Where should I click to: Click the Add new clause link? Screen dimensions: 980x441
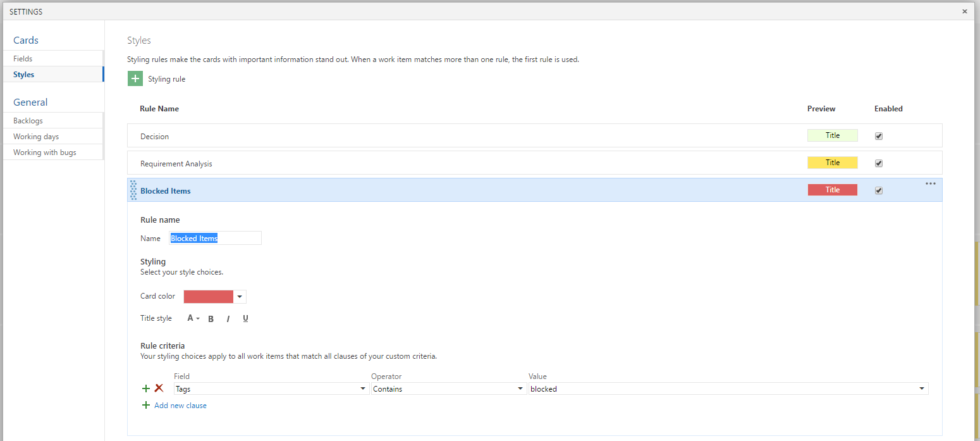tap(180, 405)
